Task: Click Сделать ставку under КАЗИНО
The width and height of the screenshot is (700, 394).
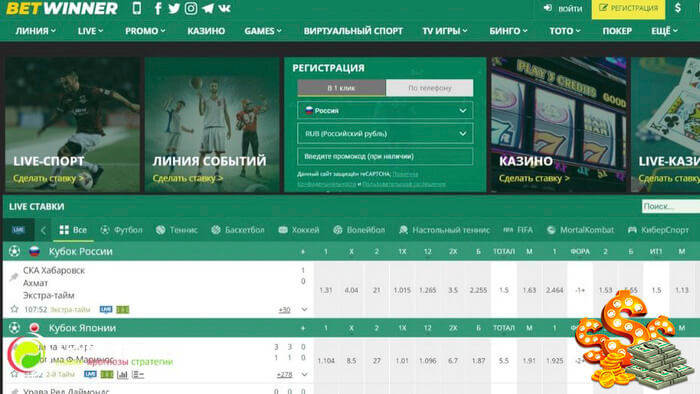Action: coord(534,178)
